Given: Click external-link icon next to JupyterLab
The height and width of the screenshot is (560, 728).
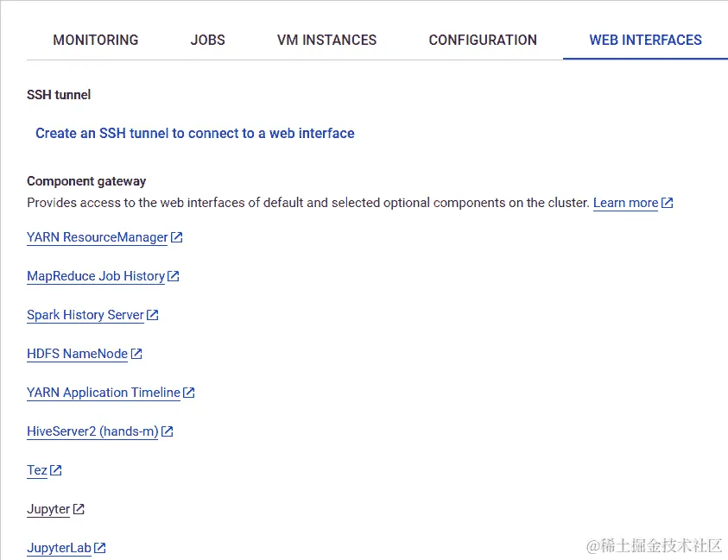Looking at the screenshot, I should tap(100, 548).
